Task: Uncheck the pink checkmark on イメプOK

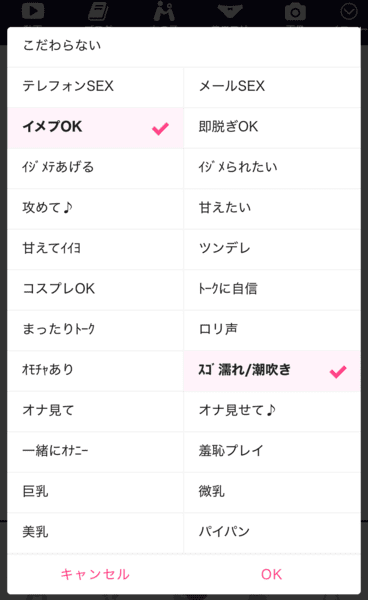Action: [x=160, y=129]
